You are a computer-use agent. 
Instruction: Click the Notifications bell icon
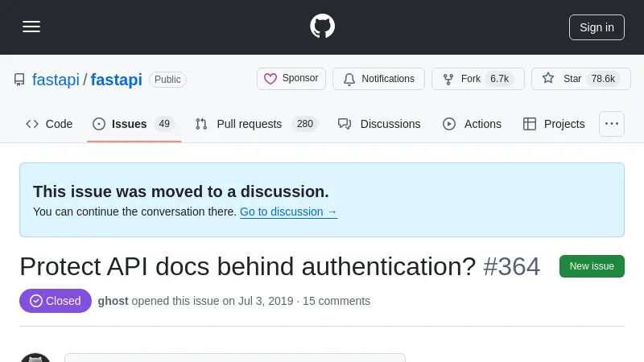pyautogui.click(x=349, y=79)
